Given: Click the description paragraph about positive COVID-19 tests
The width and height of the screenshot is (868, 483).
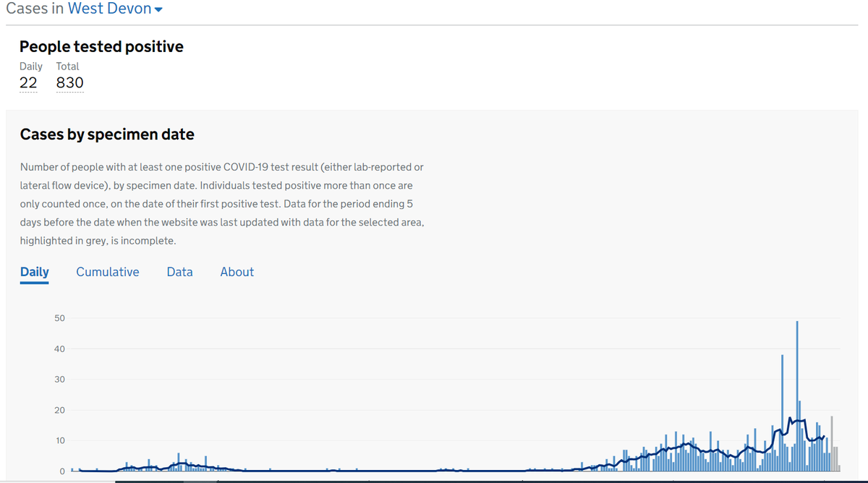Looking at the screenshot, I should 222,203.
